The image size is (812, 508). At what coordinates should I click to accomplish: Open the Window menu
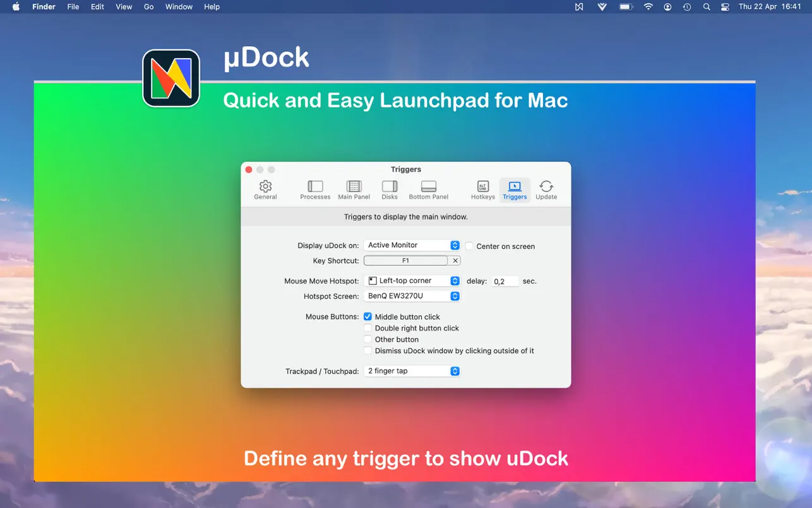coord(179,7)
